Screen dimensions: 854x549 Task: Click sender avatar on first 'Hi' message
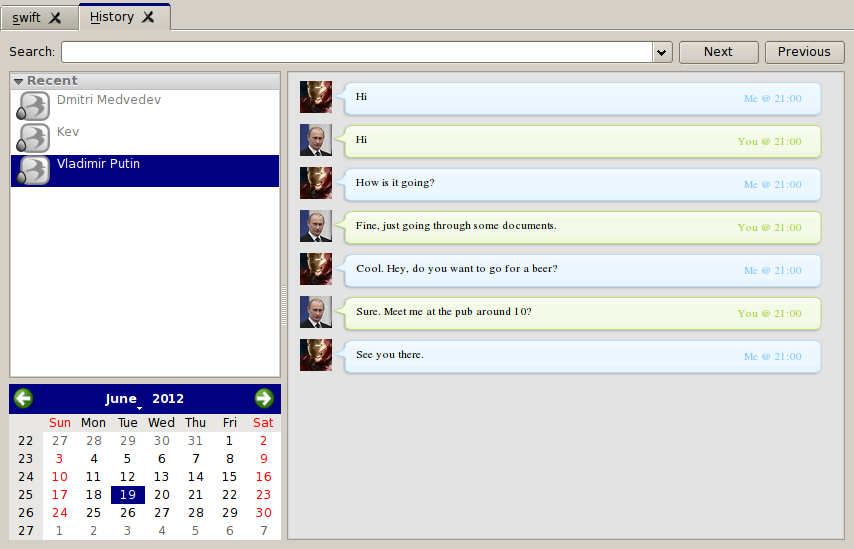(x=316, y=97)
